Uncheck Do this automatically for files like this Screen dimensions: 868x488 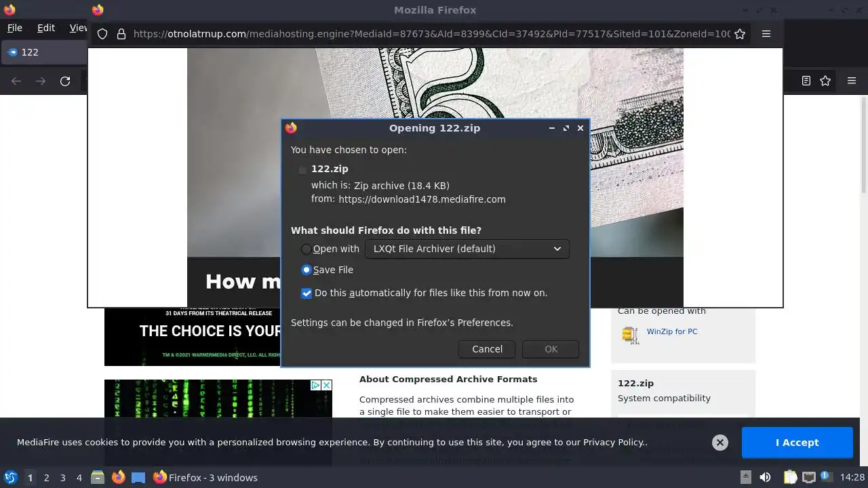pyautogui.click(x=307, y=293)
